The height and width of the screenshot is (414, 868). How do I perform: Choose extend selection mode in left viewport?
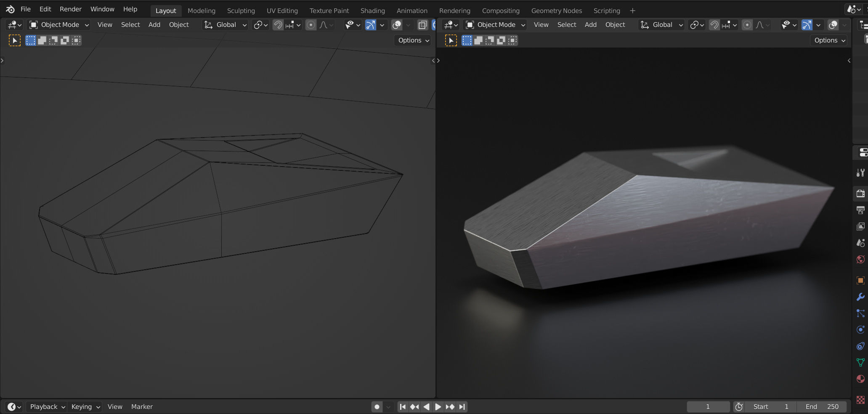click(42, 40)
